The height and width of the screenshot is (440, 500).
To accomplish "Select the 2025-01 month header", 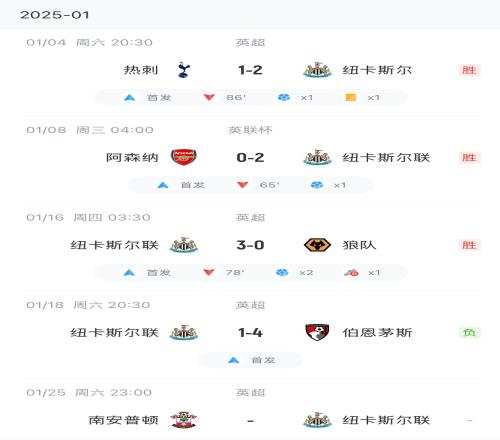I will (55, 15).
